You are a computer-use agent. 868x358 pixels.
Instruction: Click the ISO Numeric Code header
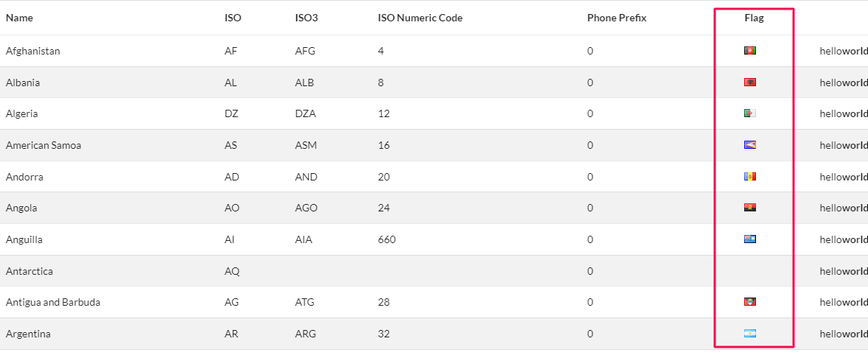[420, 18]
